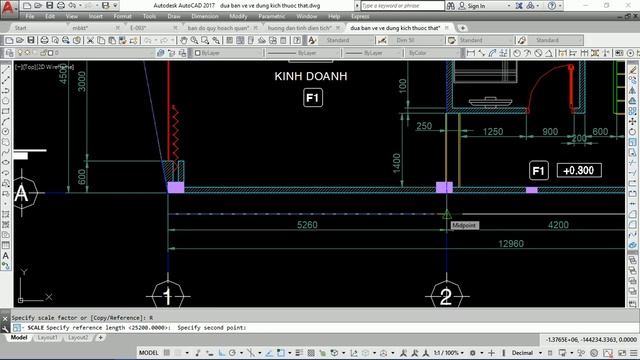Click the keyword search input field
Viewport: 640px width, 360px height.
point(402,6)
